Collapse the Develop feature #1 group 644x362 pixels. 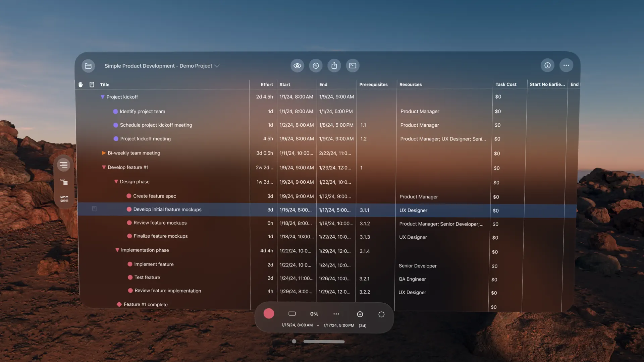tap(103, 167)
